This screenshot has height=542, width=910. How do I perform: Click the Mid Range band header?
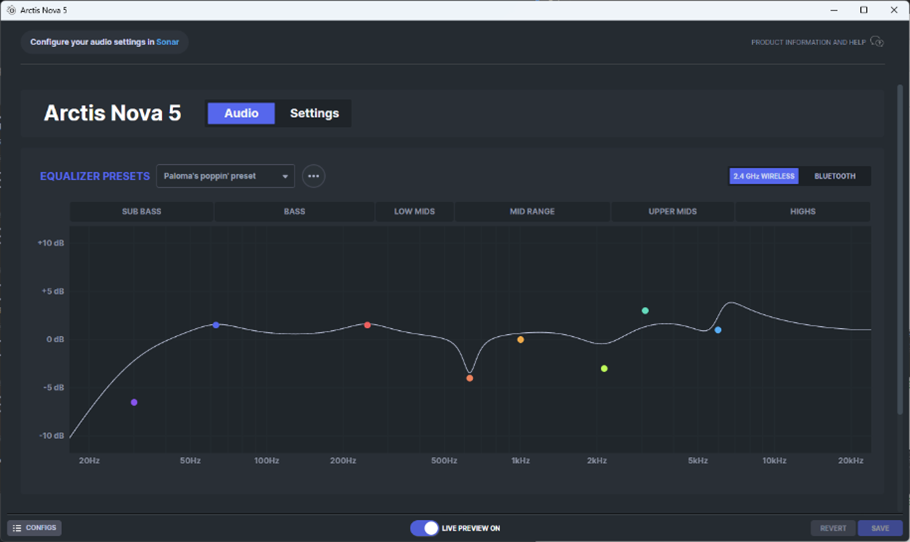coord(532,211)
